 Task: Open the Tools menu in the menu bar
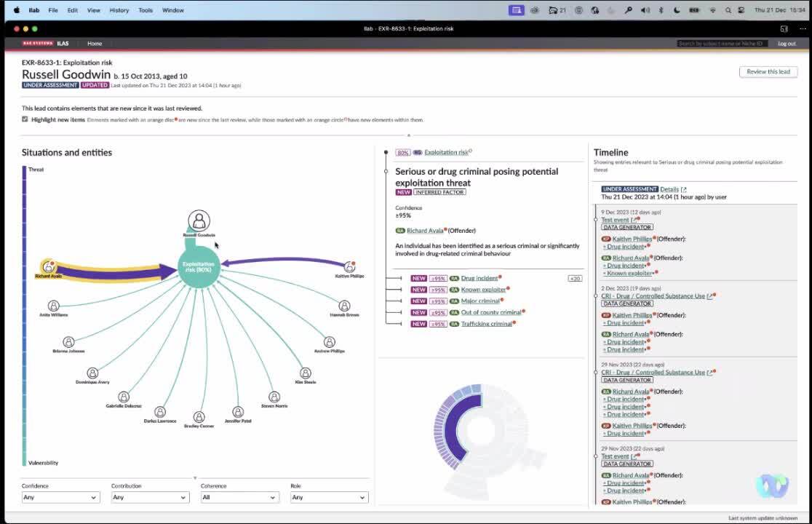pyautogui.click(x=145, y=9)
